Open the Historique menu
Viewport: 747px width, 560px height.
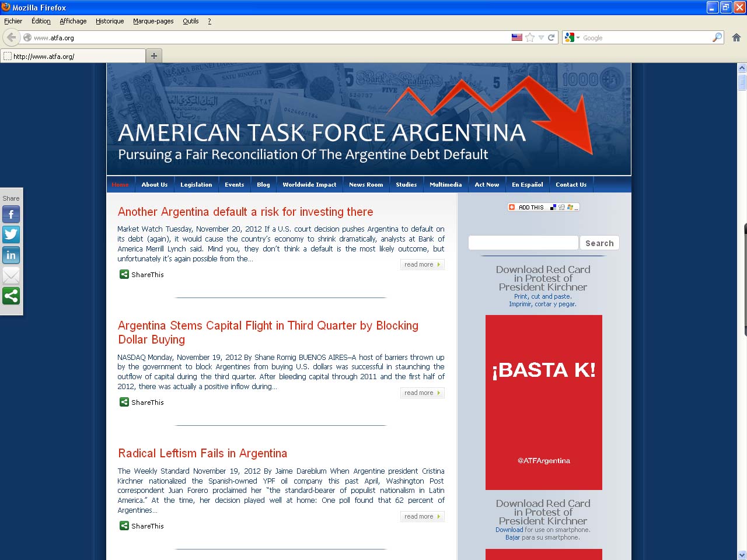pyautogui.click(x=110, y=21)
